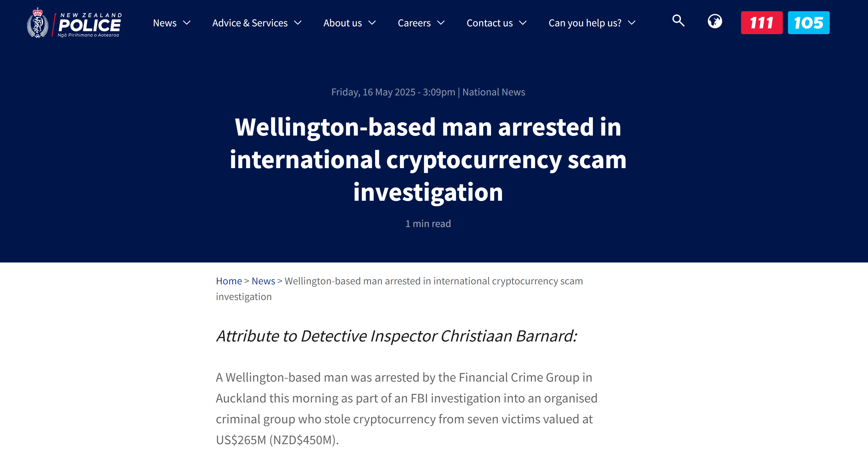
Task: Open the search magnifier icon
Action: tap(678, 21)
